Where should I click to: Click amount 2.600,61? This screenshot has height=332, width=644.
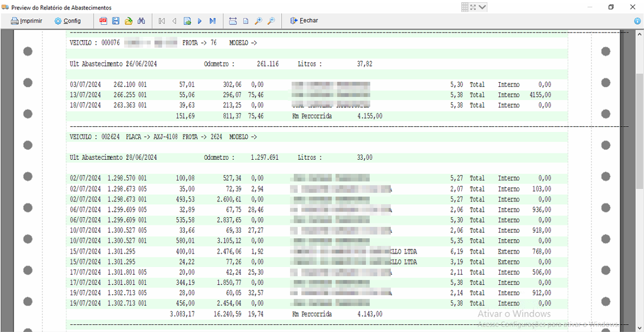[229, 199]
